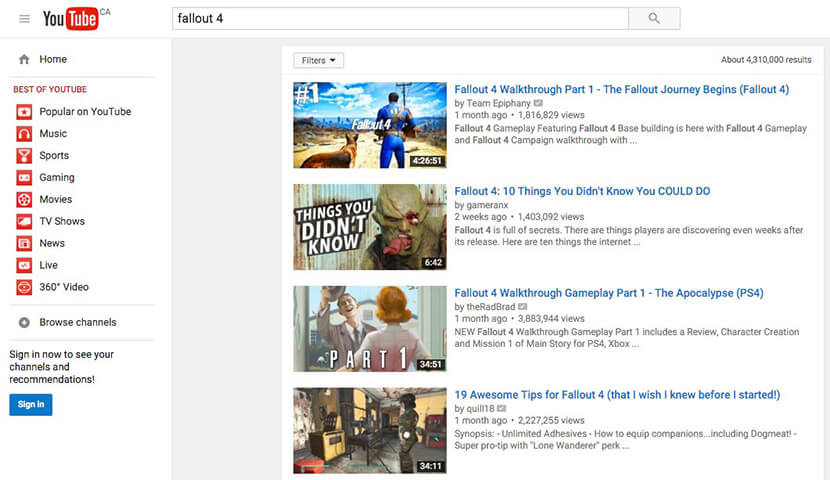Open Walkthrough Gameplay Part 1 Apocalypse (PS4) title
The width and height of the screenshot is (830, 480).
(609, 293)
